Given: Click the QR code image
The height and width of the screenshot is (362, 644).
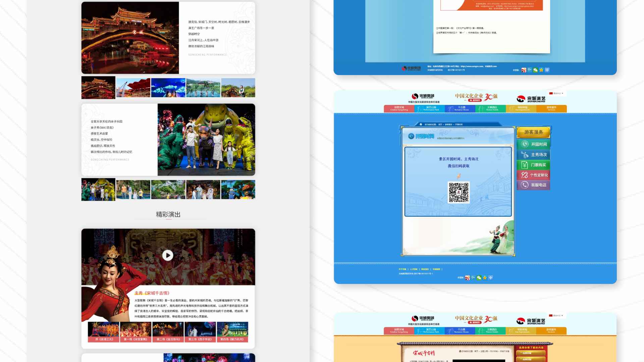Looking at the screenshot, I should pos(459,192).
